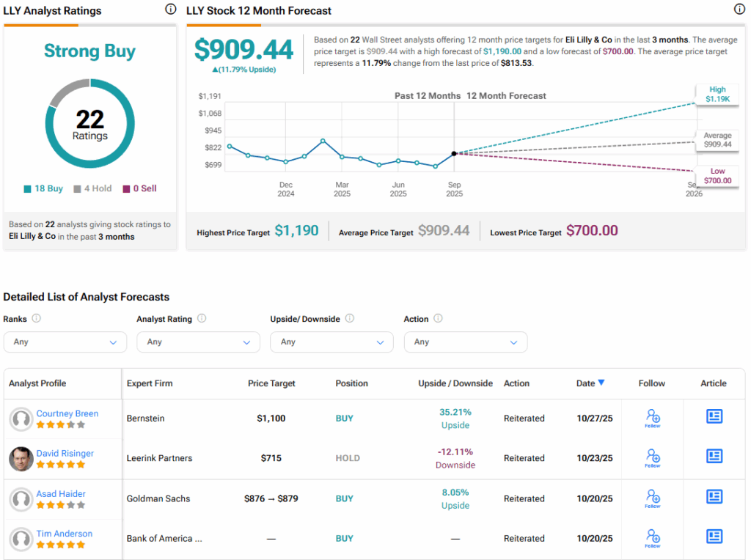This screenshot has width=751, height=560.
Task: Follow analyst Tim Anderson
Action: [x=652, y=537]
